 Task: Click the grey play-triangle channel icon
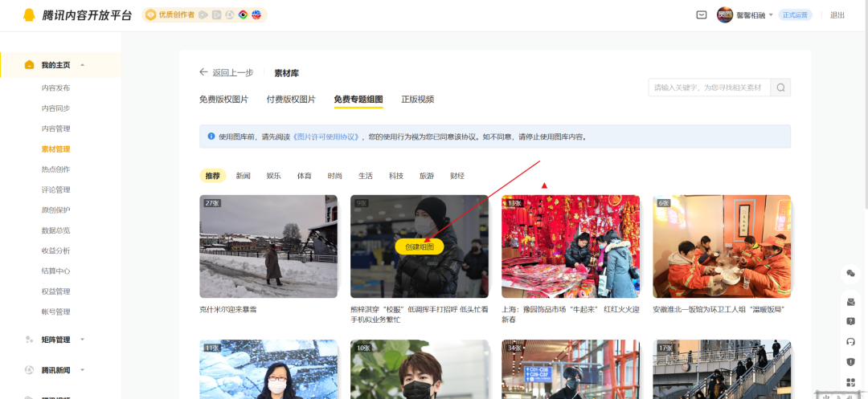pos(203,15)
